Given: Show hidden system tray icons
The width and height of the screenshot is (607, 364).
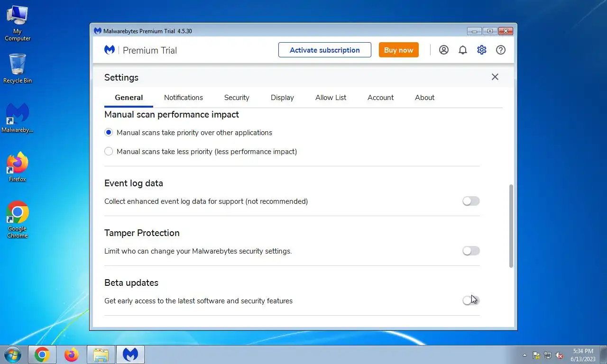Looking at the screenshot, I should (524, 355).
